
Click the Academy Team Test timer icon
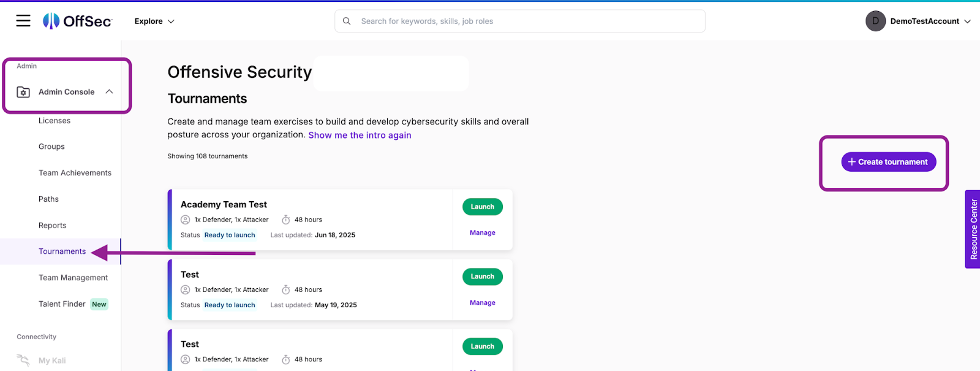(285, 220)
